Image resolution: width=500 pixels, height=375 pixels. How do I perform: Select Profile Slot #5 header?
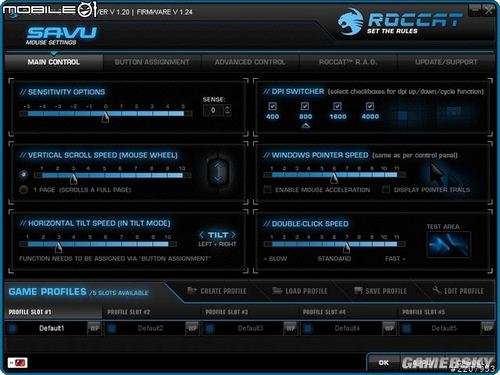pos(447,312)
